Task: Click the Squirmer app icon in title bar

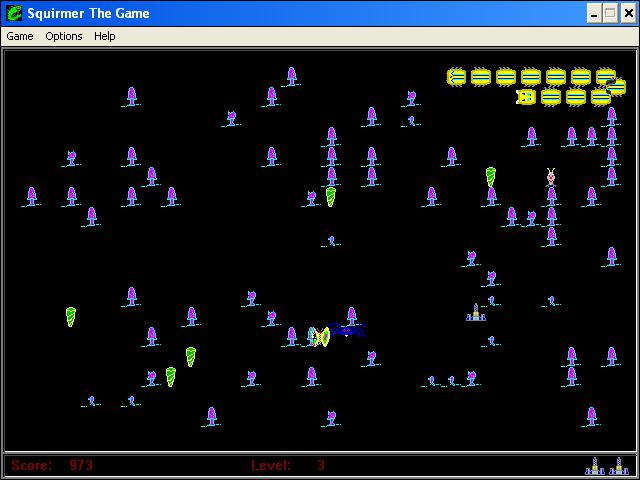Action: coord(14,13)
